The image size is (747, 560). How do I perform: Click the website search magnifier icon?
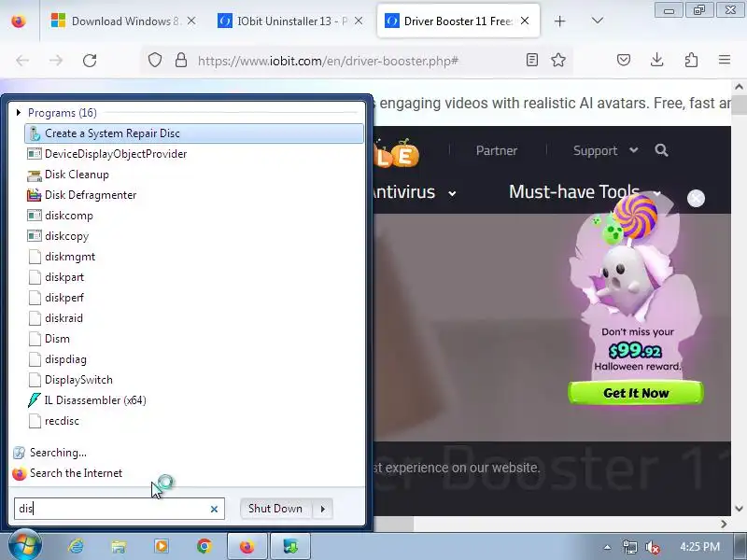[x=661, y=150]
